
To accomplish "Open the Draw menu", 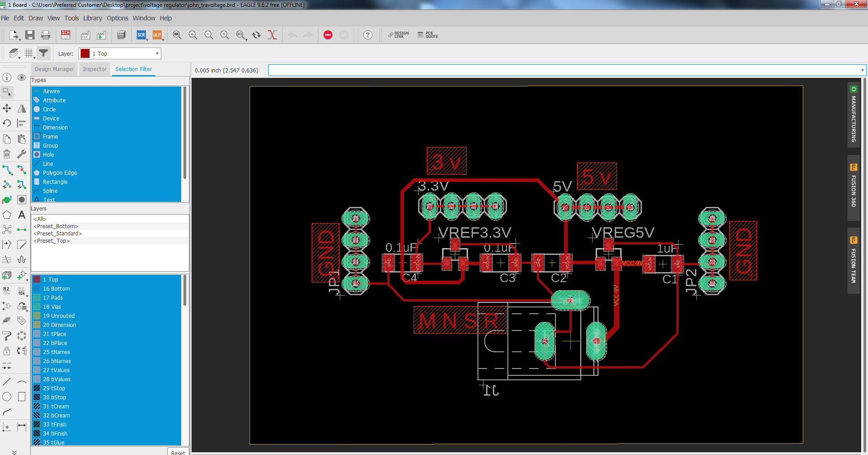I will pyautogui.click(x=36, y=18).
